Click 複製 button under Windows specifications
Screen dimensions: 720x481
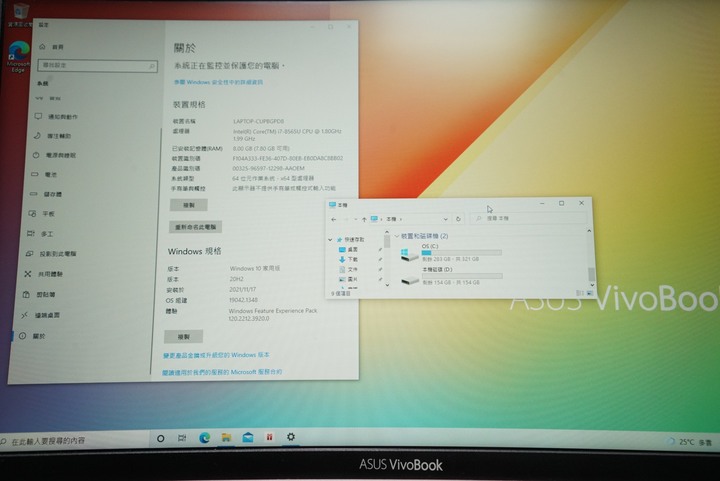[184, 337]
